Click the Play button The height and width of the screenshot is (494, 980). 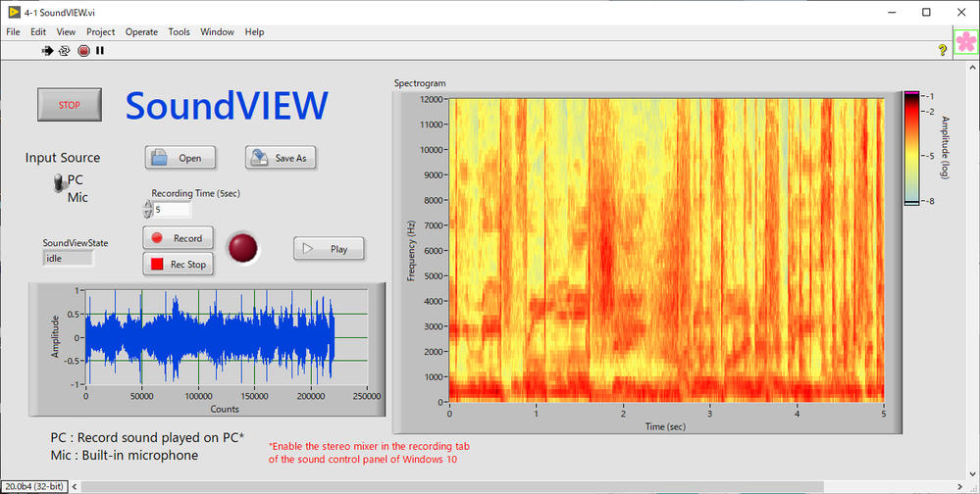click(329, 249)
